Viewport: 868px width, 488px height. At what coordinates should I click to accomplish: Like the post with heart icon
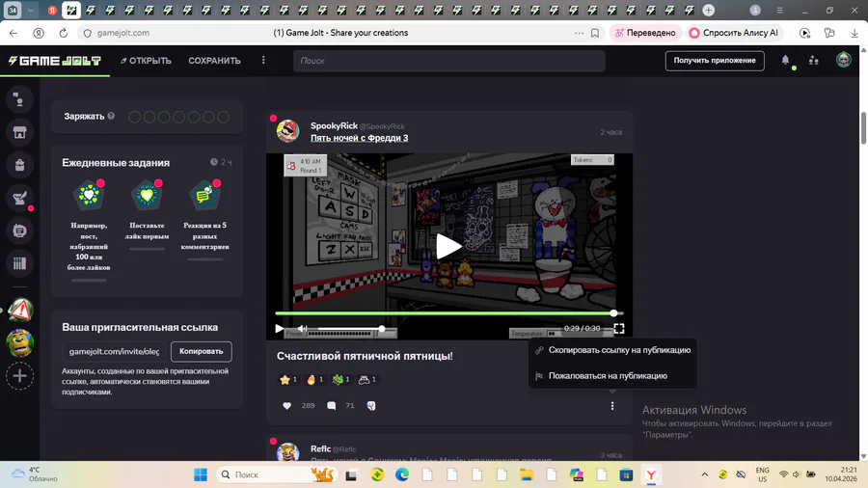pos(286,406)
